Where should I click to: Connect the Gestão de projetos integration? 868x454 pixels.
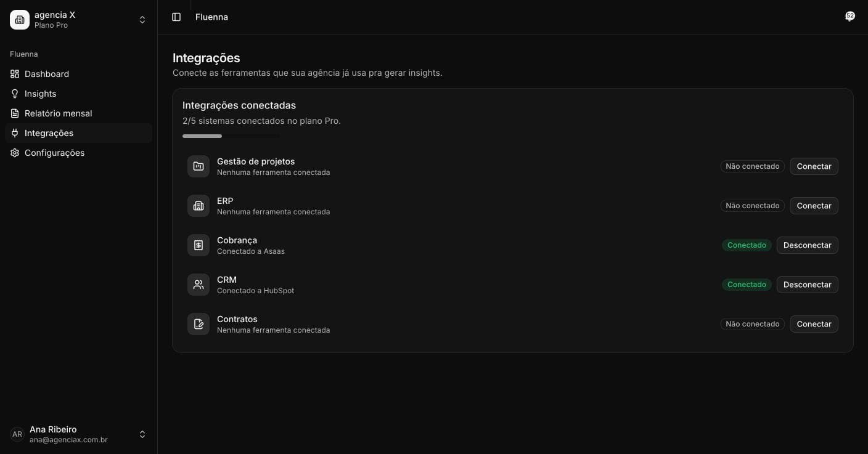point(814,166)
